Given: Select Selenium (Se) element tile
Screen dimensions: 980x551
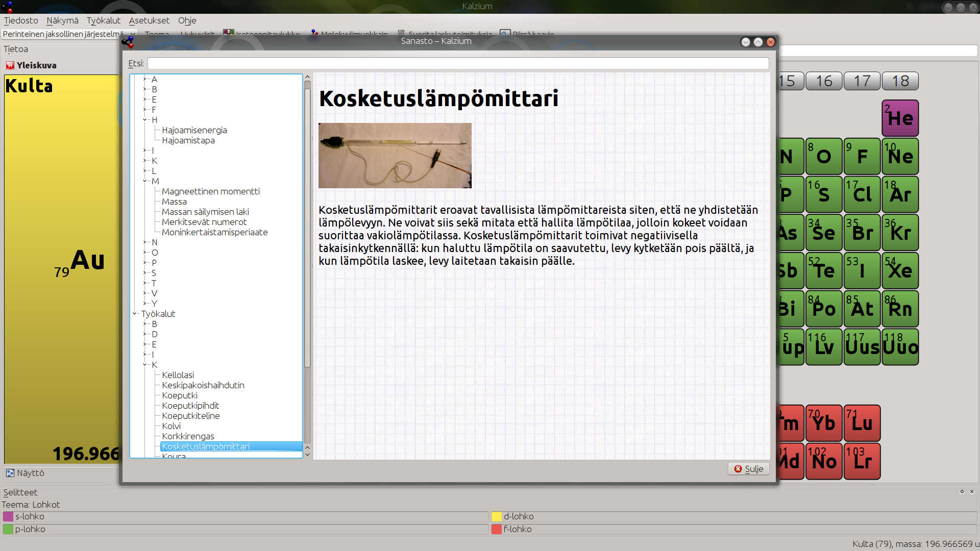Looking at the screenshot, I should [824, 233].
